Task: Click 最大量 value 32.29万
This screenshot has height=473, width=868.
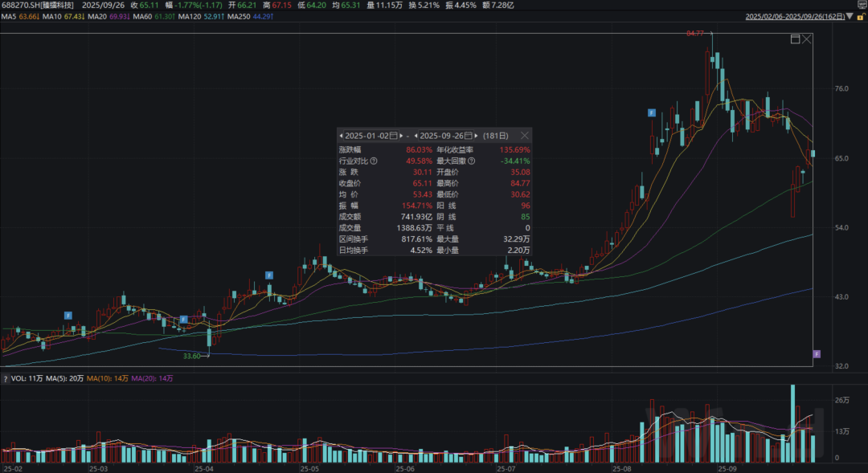Action: coord(517,239)
